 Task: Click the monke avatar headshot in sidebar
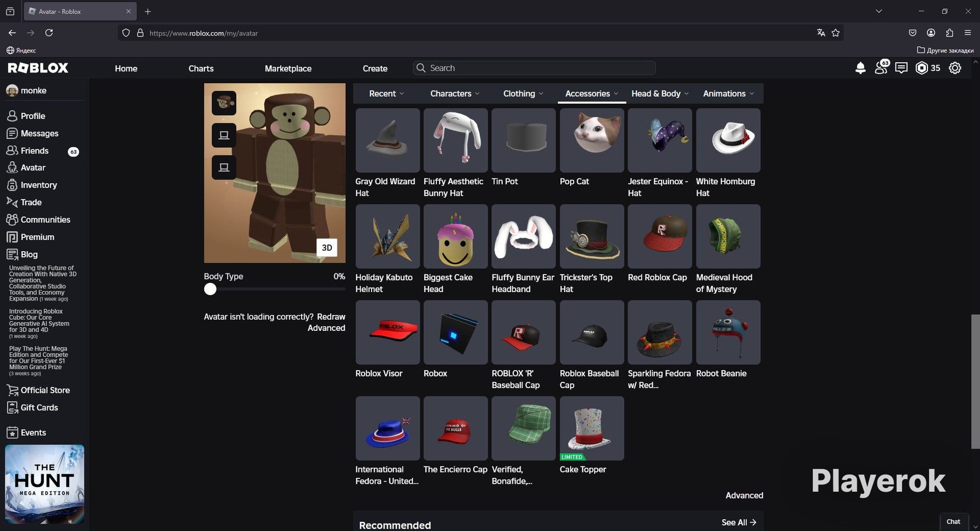12,90
